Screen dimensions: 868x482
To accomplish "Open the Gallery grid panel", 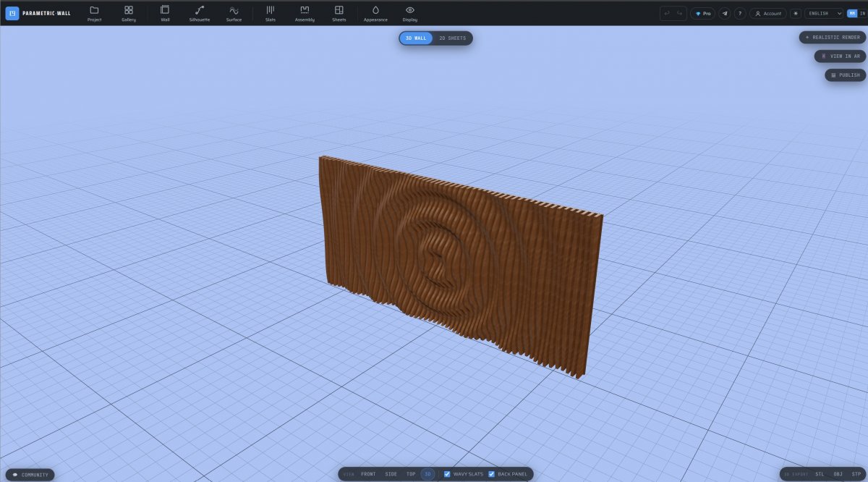I will click(129, 13).
